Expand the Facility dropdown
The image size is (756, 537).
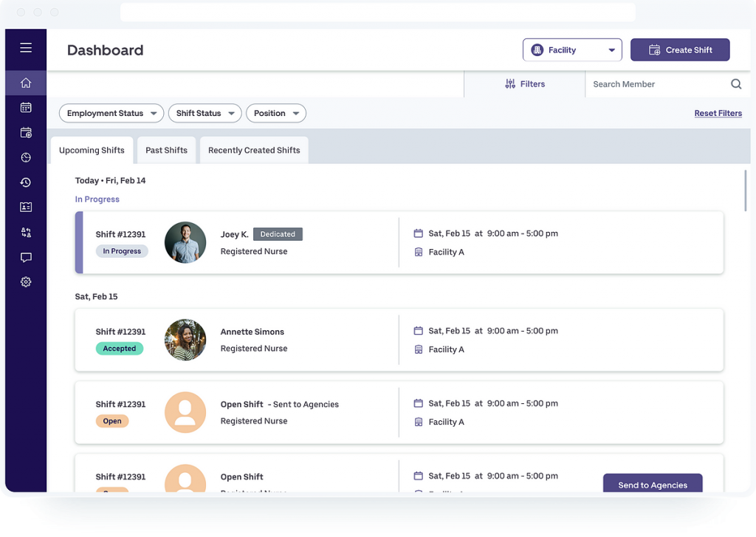tap(572, 49)
